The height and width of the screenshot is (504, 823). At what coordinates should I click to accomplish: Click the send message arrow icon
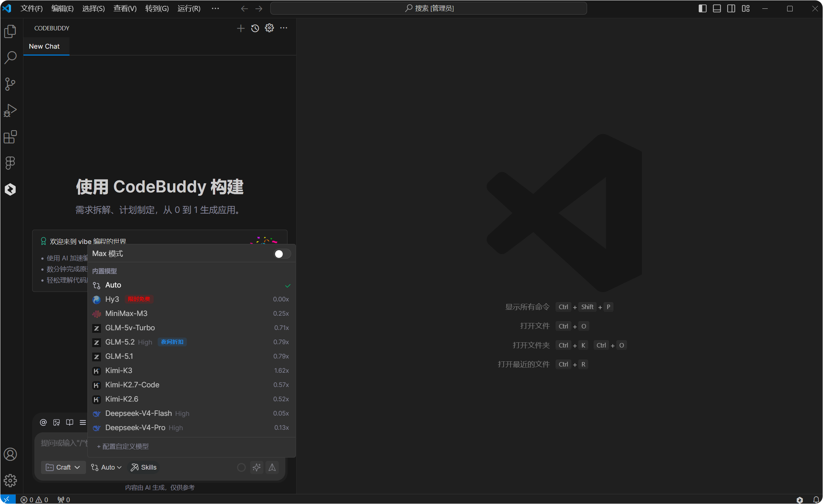coord(272,467)
